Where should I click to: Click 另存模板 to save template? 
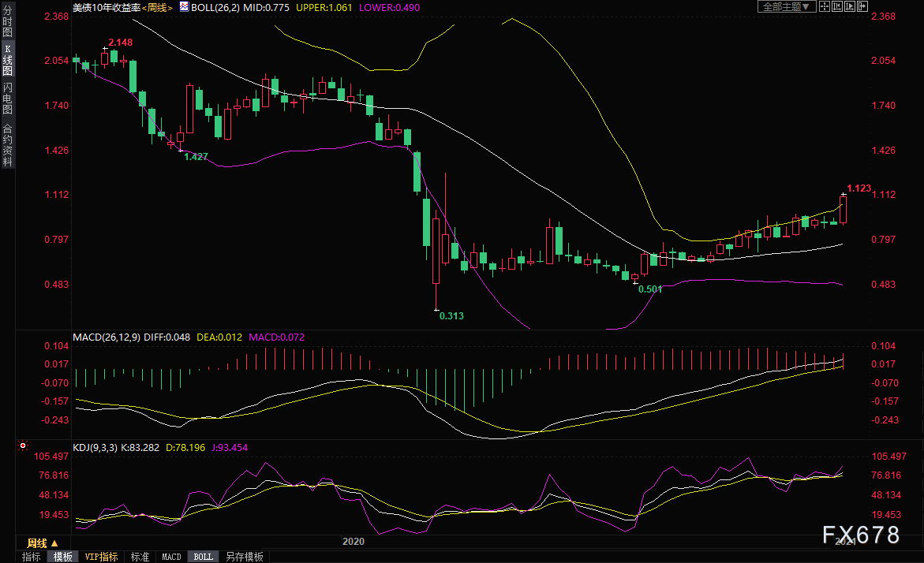coord(245,557)
